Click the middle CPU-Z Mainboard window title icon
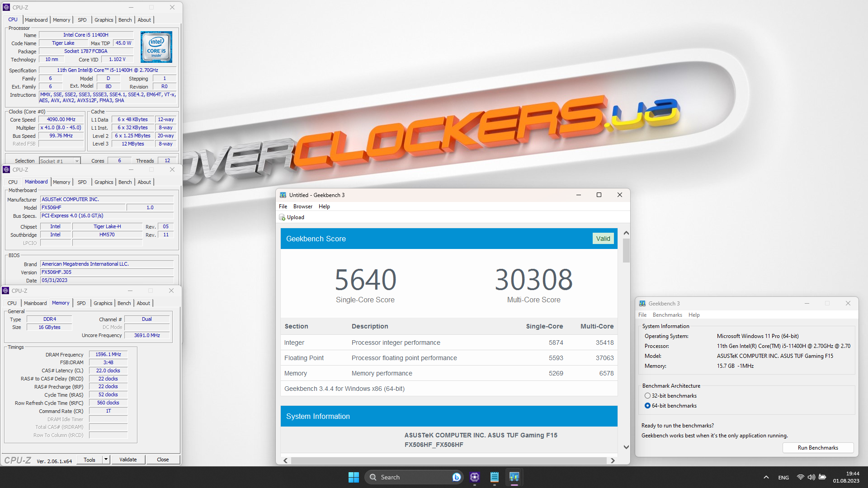This screenshot has width=868, height=488. (6, 169)
